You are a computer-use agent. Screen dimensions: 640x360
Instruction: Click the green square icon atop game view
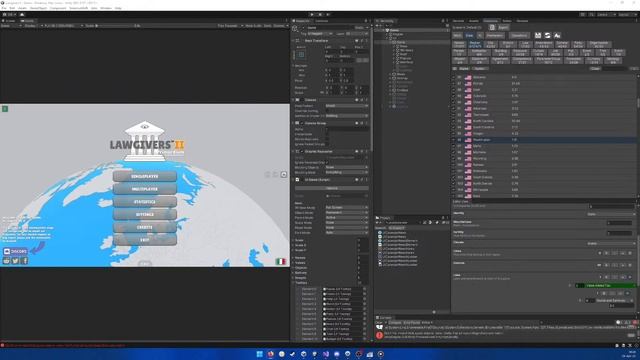5,109
